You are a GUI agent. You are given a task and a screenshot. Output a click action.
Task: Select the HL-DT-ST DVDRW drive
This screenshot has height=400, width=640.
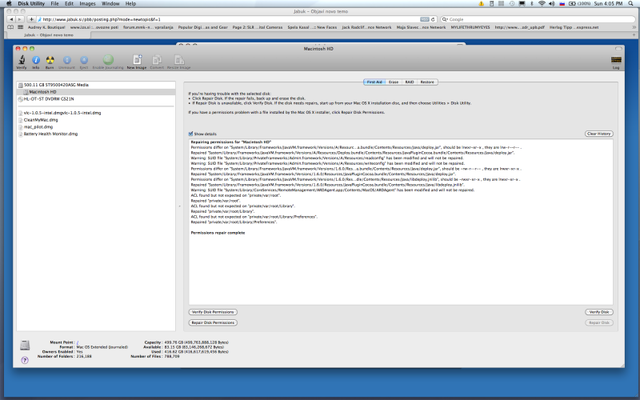coord(96,99)
